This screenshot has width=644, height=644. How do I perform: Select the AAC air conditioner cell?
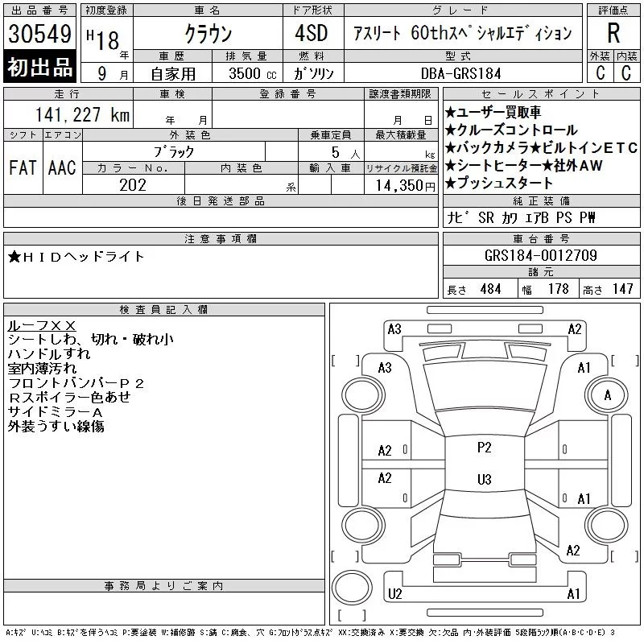[61, 167]
